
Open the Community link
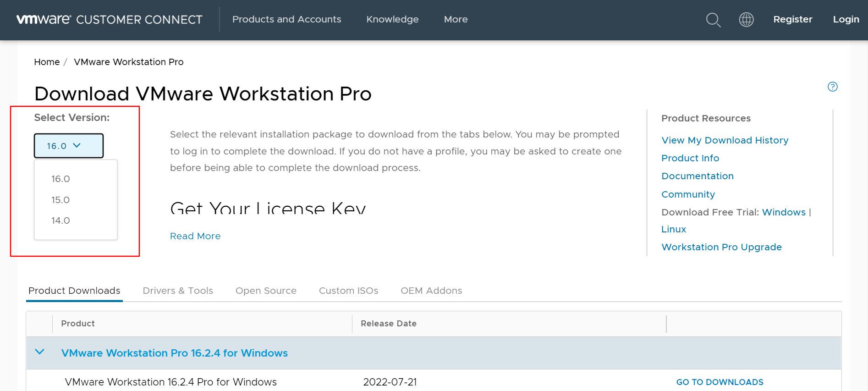tap(688, 194)
